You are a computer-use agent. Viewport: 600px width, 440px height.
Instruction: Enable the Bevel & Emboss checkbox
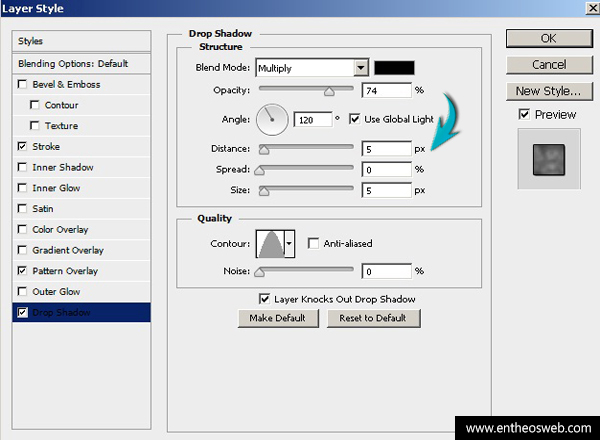pyautogui.click(x=23, y=84)
